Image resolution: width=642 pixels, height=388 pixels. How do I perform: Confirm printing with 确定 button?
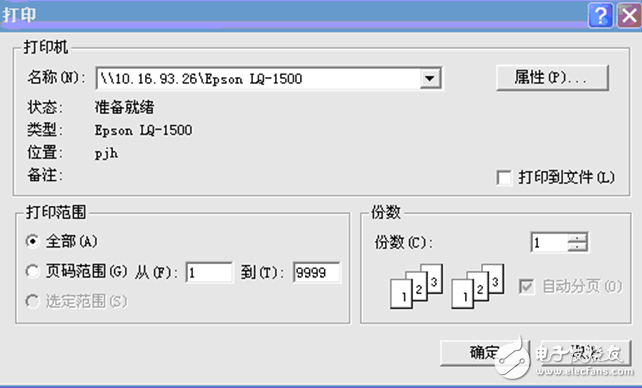pos(484,353)
